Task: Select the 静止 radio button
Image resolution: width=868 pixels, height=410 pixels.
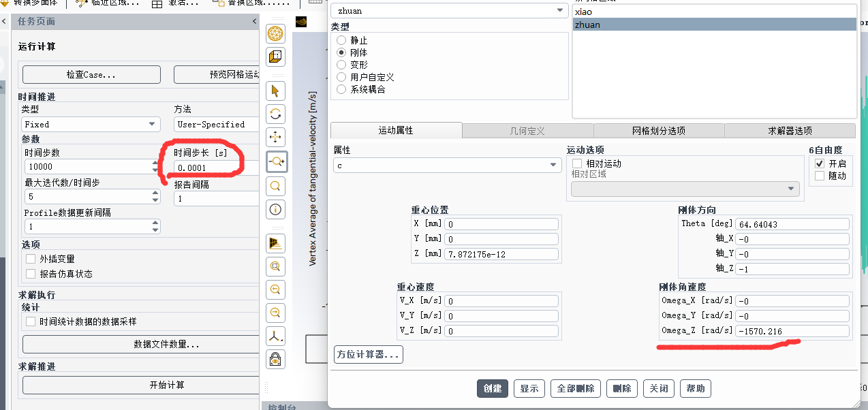Action: pyautogui.click(x=341, y=40)
